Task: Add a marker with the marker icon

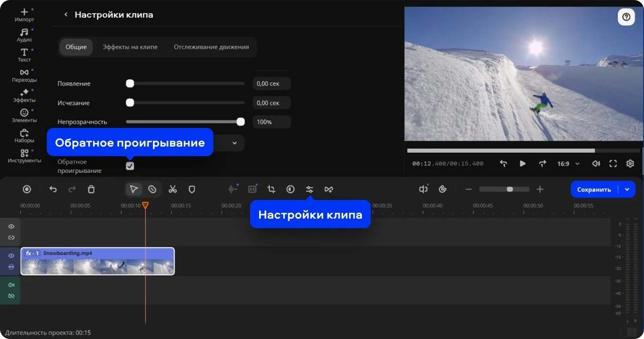Action: [x=192, y=189]
